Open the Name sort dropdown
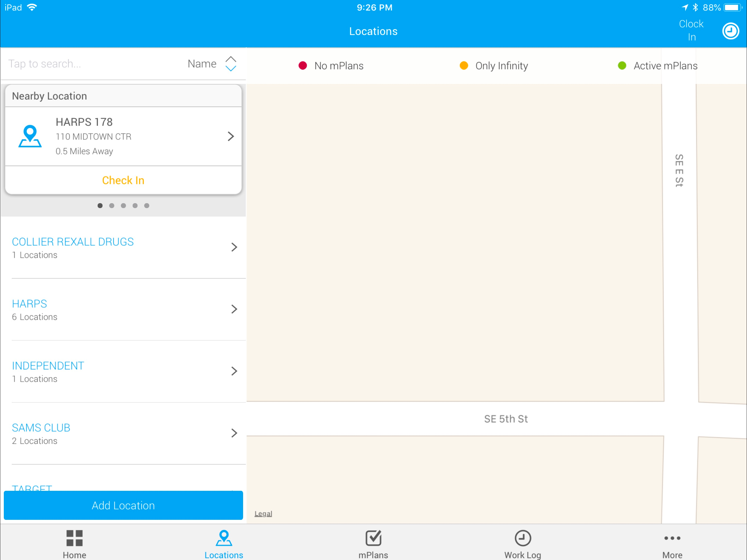Viewport: 747px width, 560px height. coord(202,64)
